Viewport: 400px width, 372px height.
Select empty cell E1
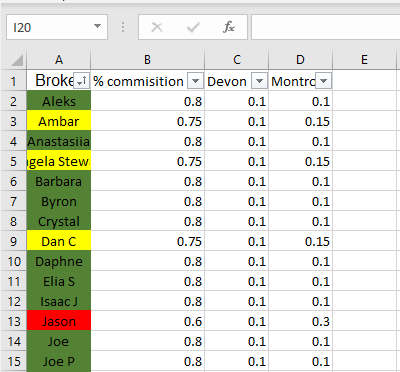click(x=365, y=81)
